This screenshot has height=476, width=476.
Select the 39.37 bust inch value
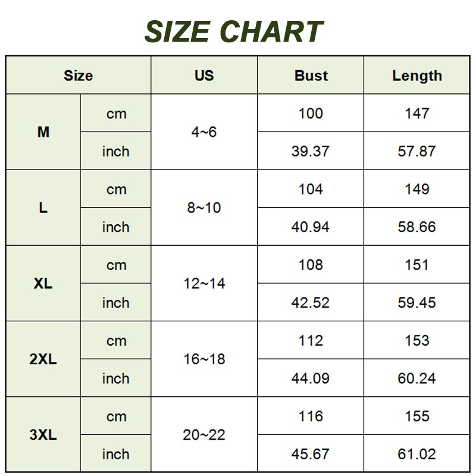coord(311,151)
